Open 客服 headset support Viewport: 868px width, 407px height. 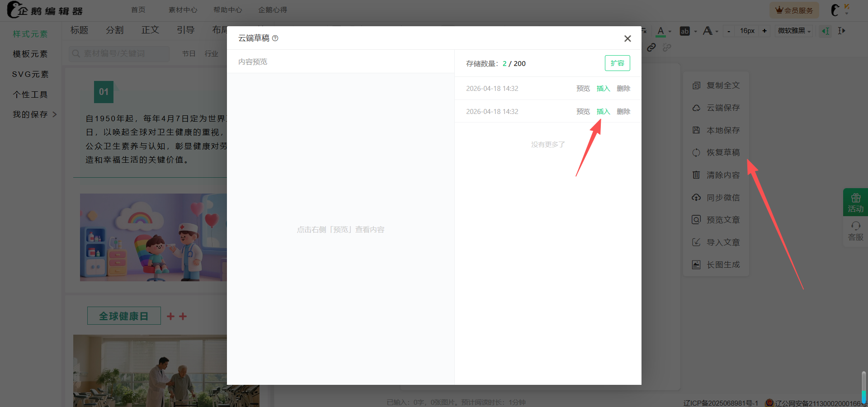coord(855,231)
